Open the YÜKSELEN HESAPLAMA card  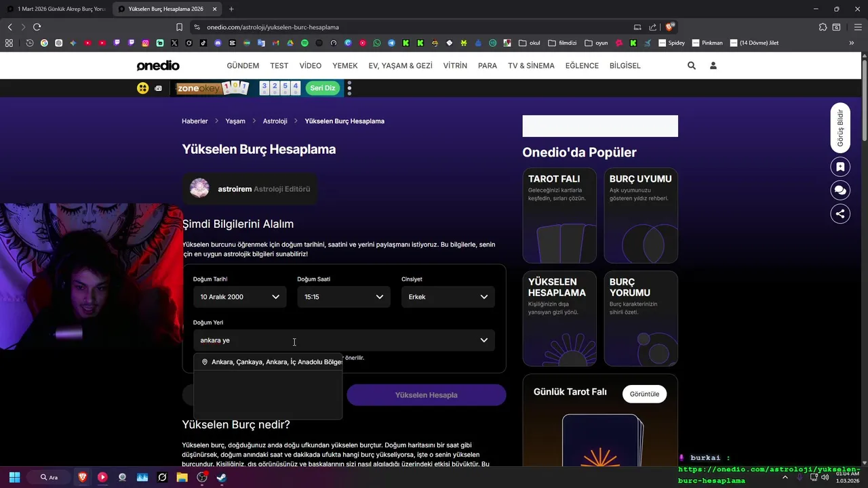[x=559, y=319]
